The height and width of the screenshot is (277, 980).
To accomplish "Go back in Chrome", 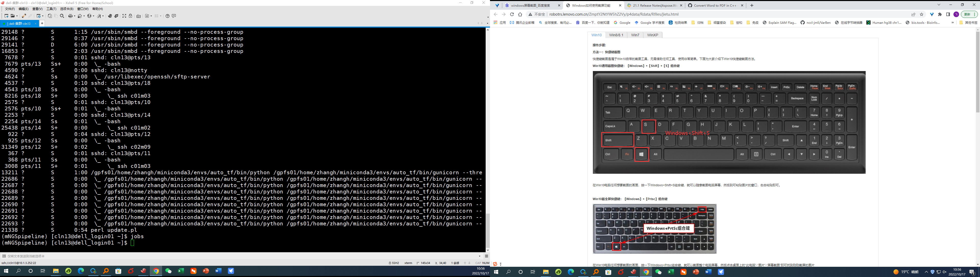I will pos(495,15).
